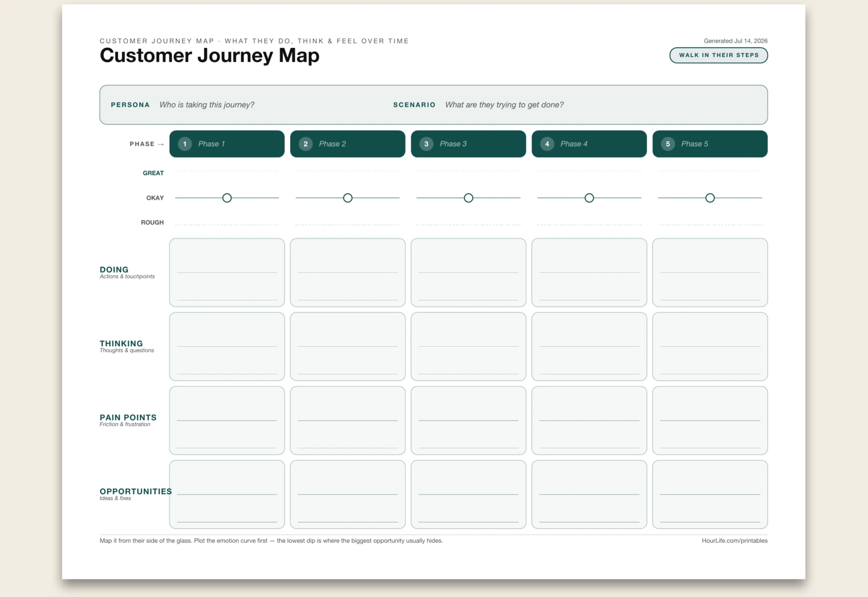Click the 'OPPORTUNITIES' row heading
Screen dimensions: 868x597
coord(136,492)
